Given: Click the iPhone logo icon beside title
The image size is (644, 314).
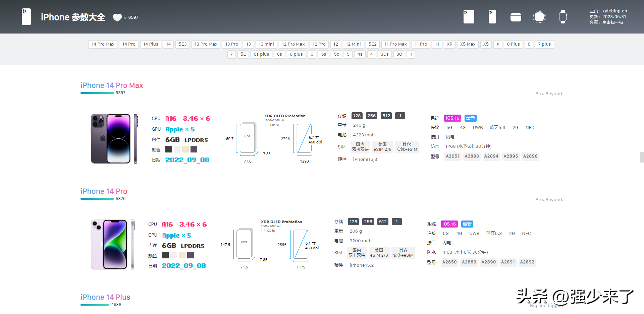Looking at the screenshot, I should [x=26, y=17].
